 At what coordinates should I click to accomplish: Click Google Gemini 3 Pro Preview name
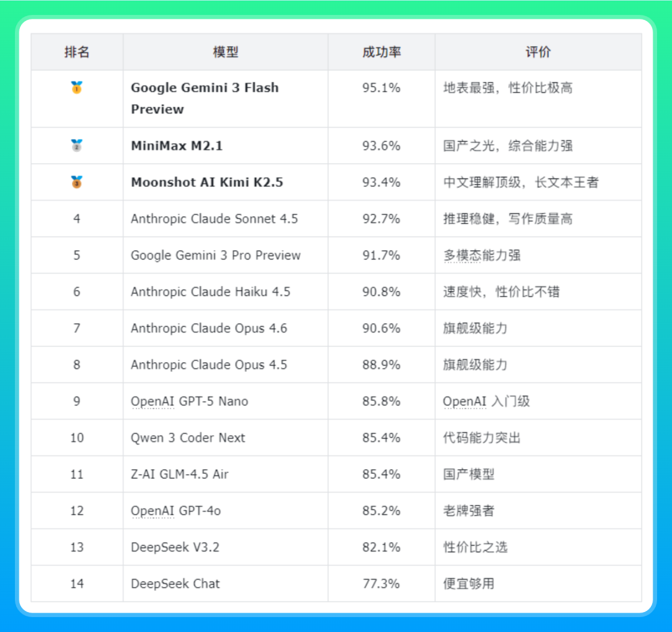tap(215, 256)
